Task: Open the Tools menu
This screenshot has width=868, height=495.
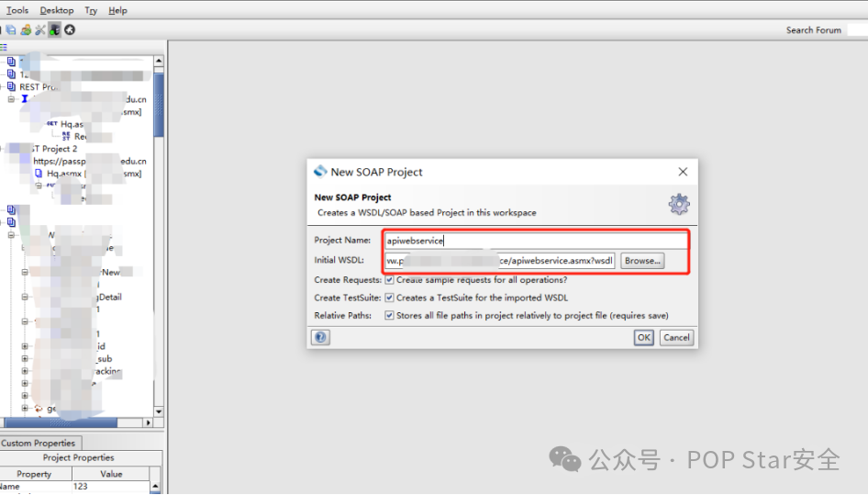Action: [17, 10]
